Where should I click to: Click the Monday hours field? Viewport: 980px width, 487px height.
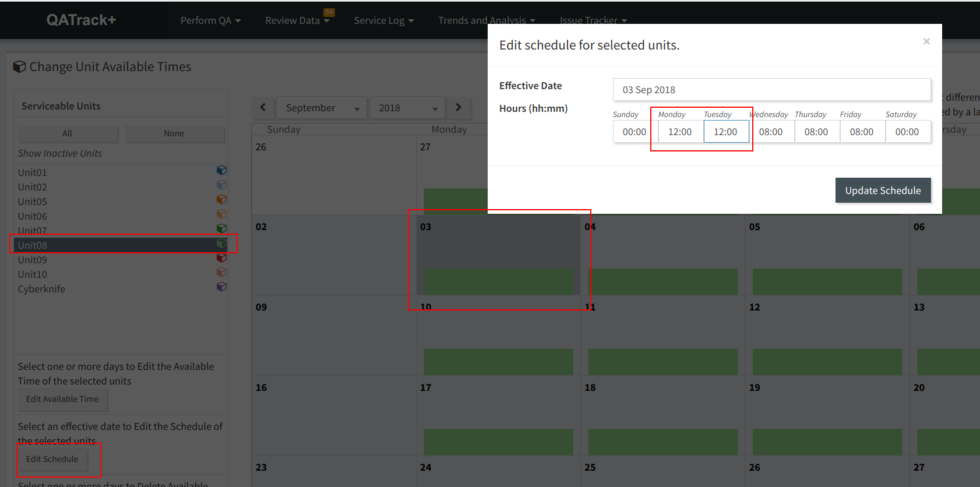(x=681, y=132)
